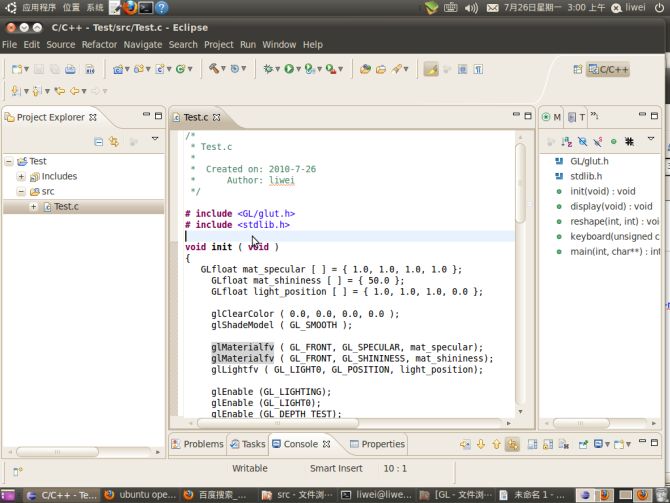Switch to liwei terminal taskbar window
This screenshot has width=670, height=503.
[377, 495]
